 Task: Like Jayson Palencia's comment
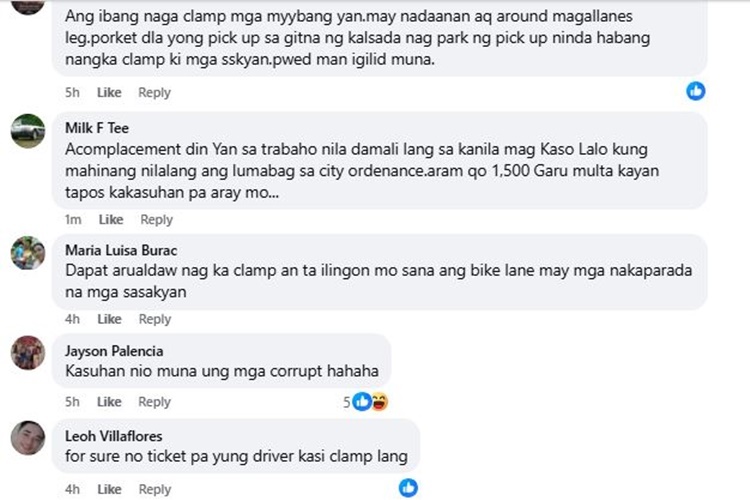109,402
